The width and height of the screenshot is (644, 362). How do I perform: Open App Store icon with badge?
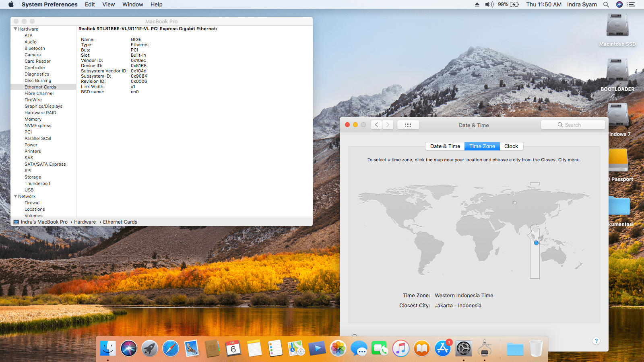click(x=443, y=348)
